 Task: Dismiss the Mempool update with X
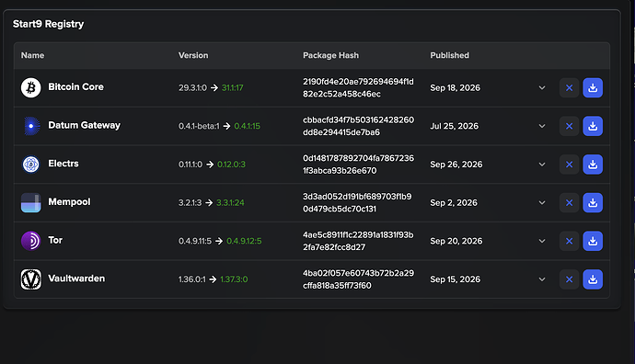pos(569,202)
